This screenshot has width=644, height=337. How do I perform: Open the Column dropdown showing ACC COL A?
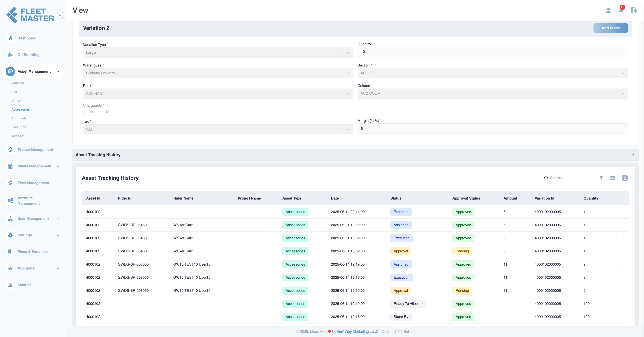[492, 94]
